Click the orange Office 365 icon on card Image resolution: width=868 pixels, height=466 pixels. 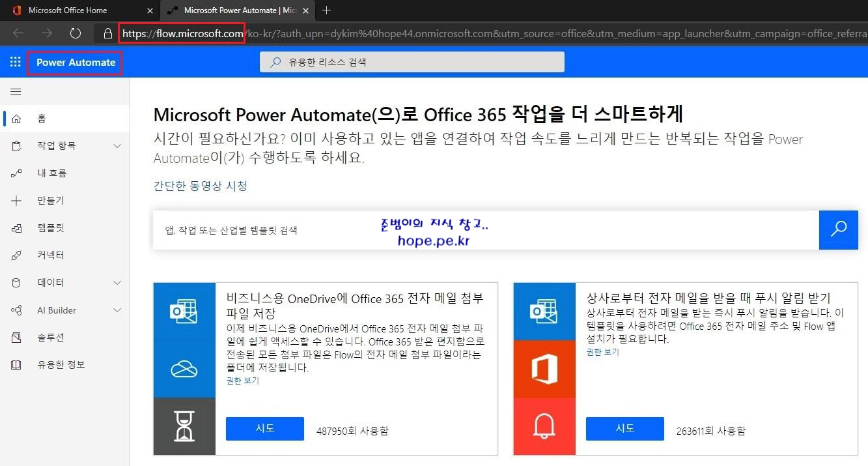(544, 369)
